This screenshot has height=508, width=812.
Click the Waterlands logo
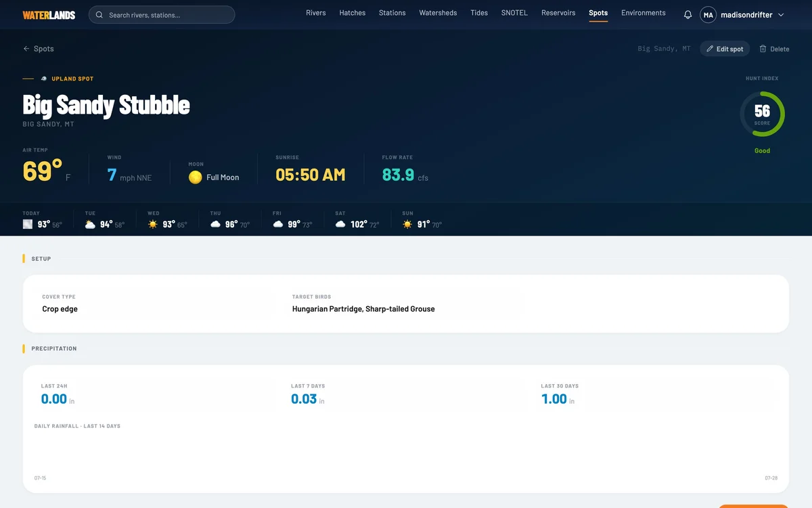point(49,15)
